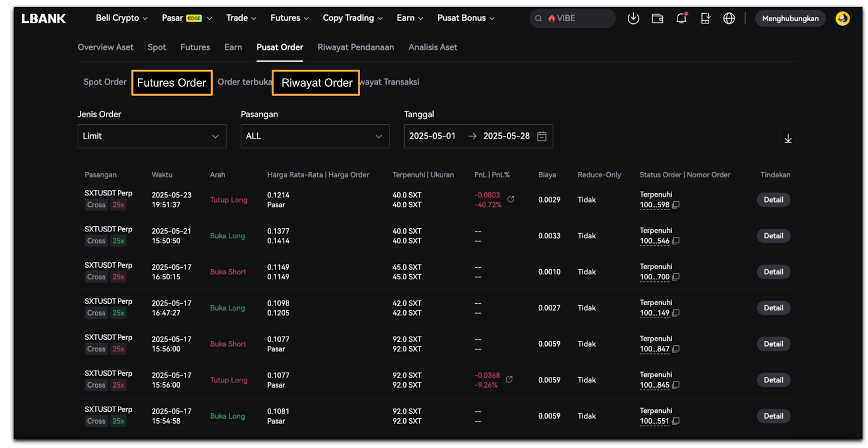The height and width of the screenshot is (448, 868).
Task: Expand the Copy Trading menu
Action: 352,18
